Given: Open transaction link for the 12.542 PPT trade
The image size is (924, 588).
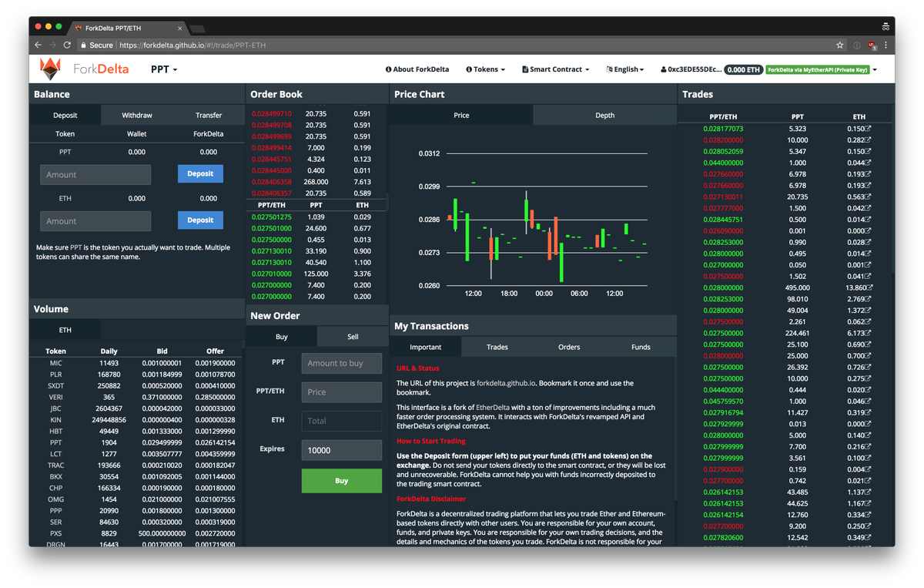Looking at the screenshot, I should coord(869,537).
